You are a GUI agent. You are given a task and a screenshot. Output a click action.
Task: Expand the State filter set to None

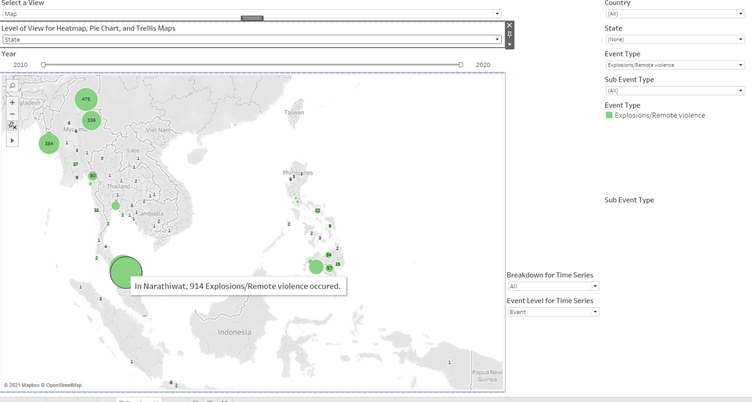(674, 39)
